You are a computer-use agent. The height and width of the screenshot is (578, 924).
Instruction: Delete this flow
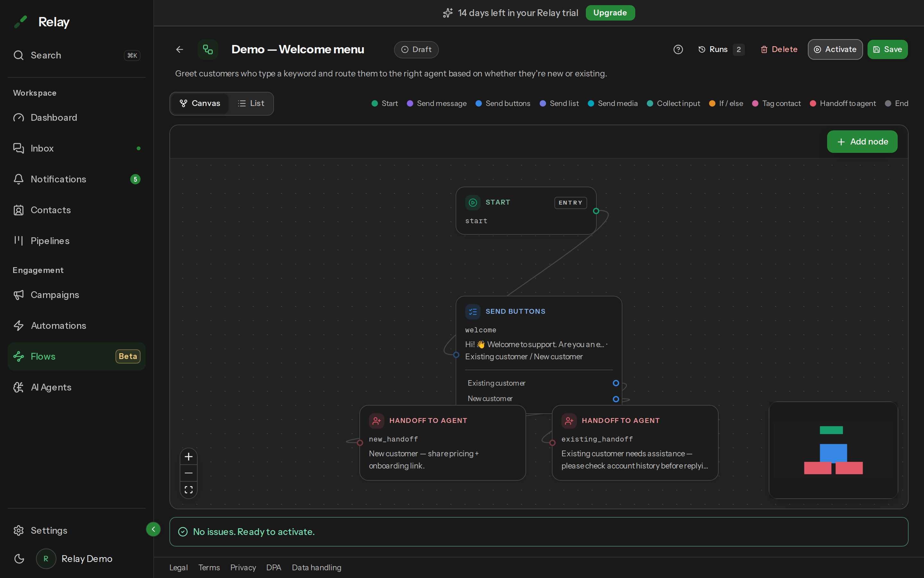[x=779, y=49]
